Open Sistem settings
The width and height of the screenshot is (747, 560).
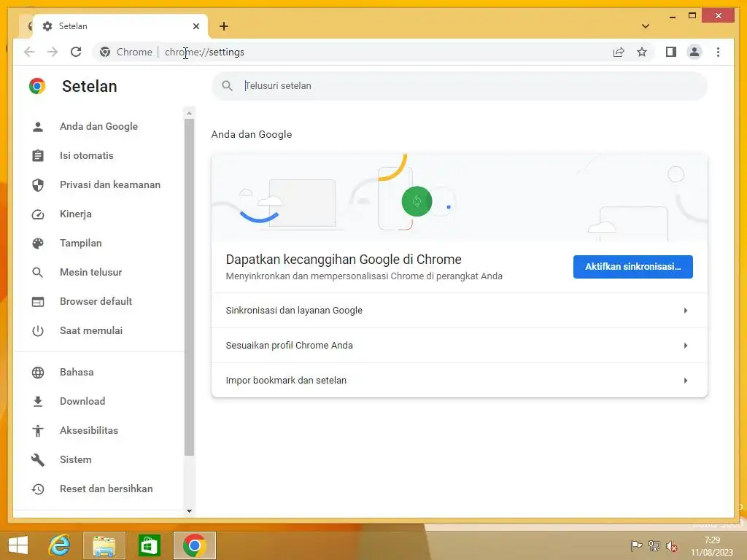click(x=76, y=460)
